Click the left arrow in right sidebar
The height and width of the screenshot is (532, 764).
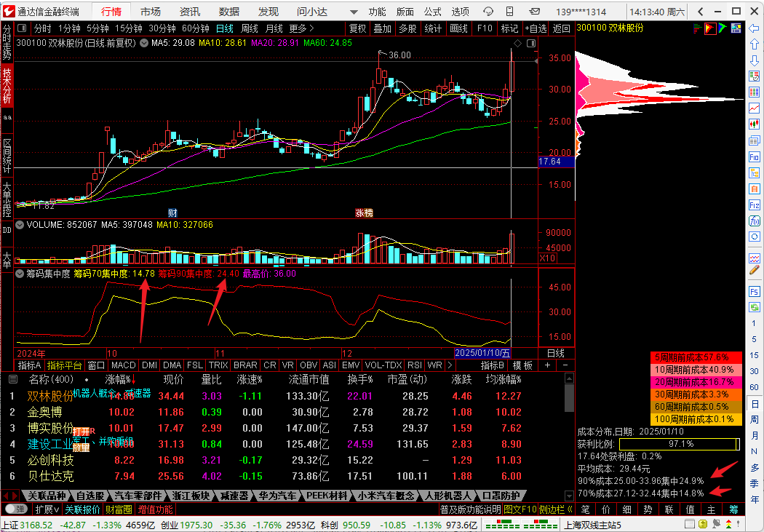coord(755,29)
